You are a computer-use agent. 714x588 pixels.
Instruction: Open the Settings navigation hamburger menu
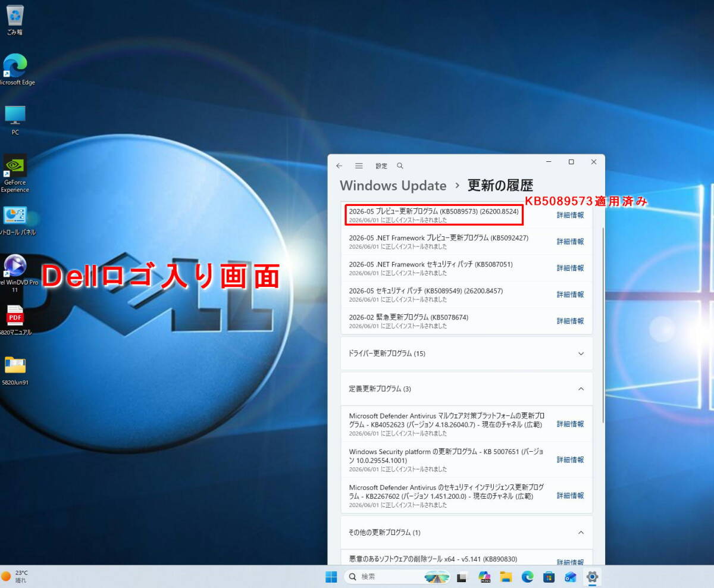point(359,166)
